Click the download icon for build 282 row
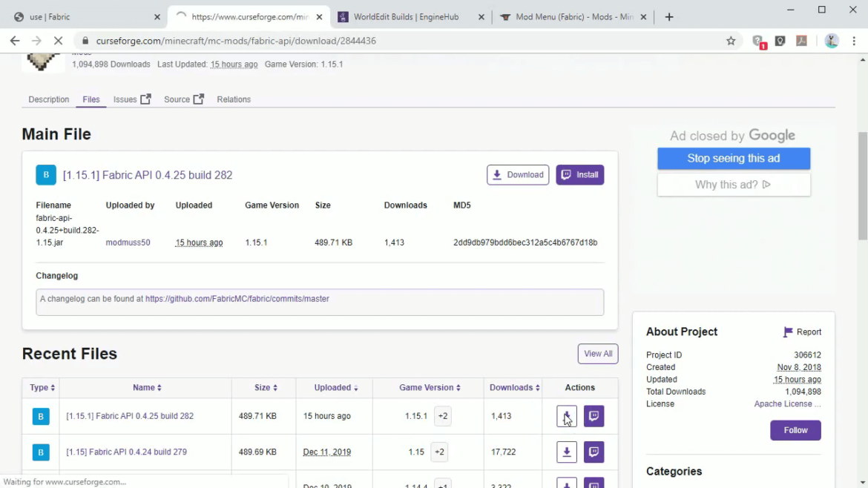This screenshot has width=868, height=488. pos(566,416)
